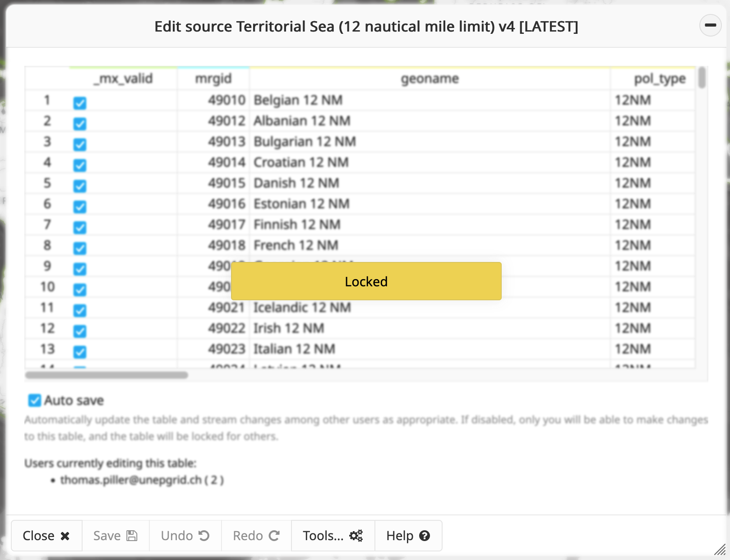Click the yellow Locked notification banner
Screen dimensions: 730x560
point(366,281)
